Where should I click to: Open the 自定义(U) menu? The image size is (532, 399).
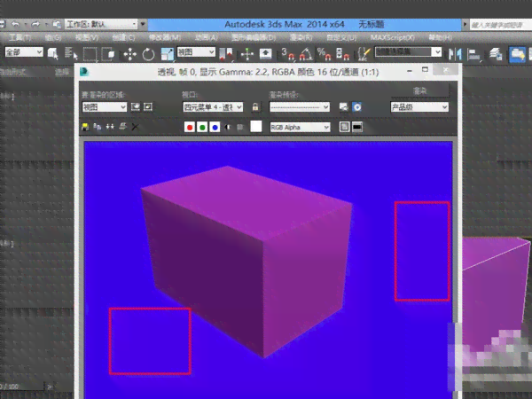click(341, 37)
